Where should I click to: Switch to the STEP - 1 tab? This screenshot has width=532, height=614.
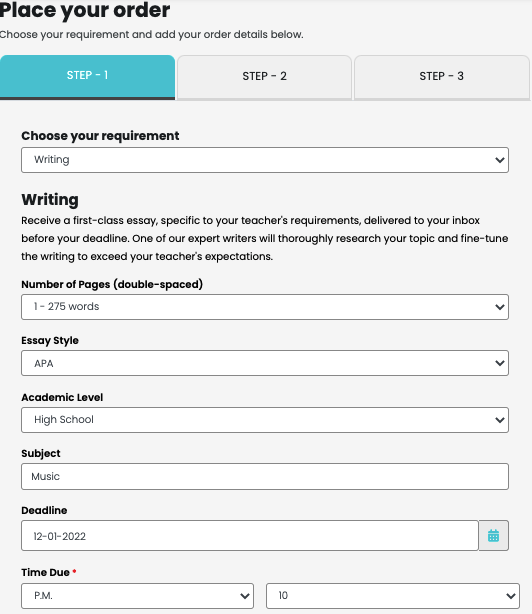click(87, 77)
